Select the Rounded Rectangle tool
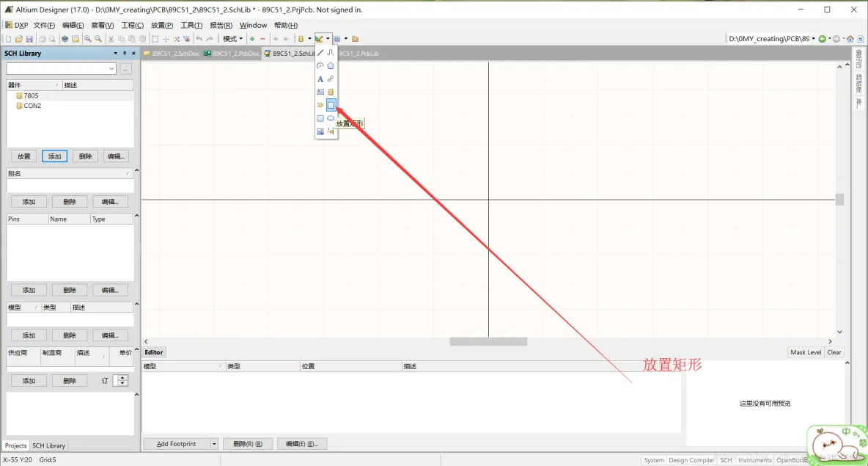 click(320, 118)
